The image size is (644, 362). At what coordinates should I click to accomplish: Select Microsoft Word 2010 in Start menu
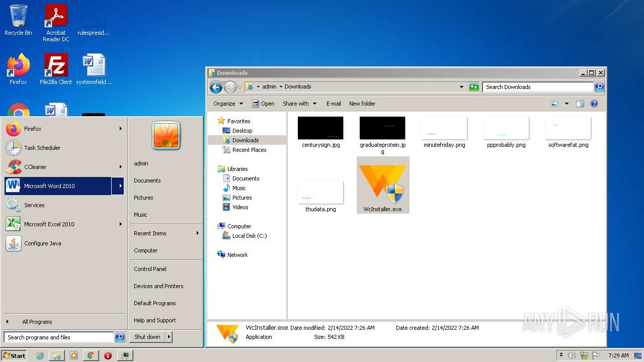[58, 186]
